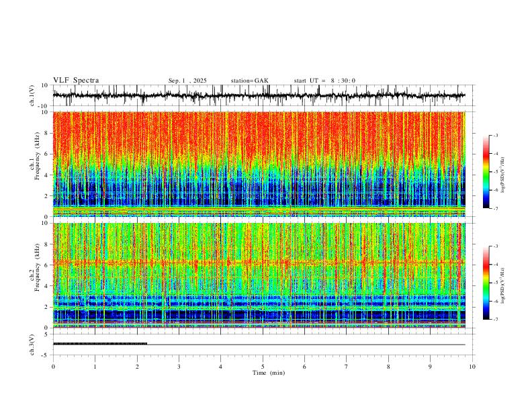Image resolution: width=532 pixels, height=411 pixels.
Task: Click the "start UT = 8 :30: 0" text
Action: pos(324,81)
